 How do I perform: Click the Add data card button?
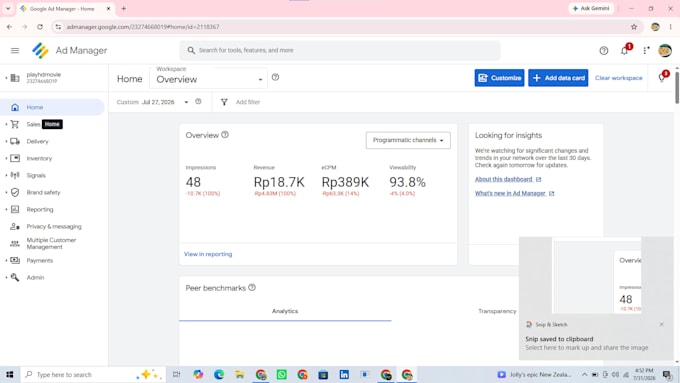pyautogui.click(x=558, y=78)
